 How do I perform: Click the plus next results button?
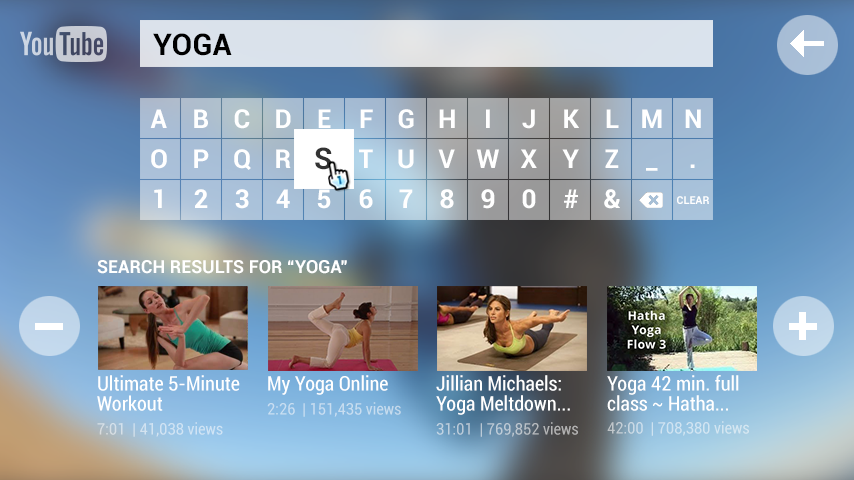click(x=803, y=326)
